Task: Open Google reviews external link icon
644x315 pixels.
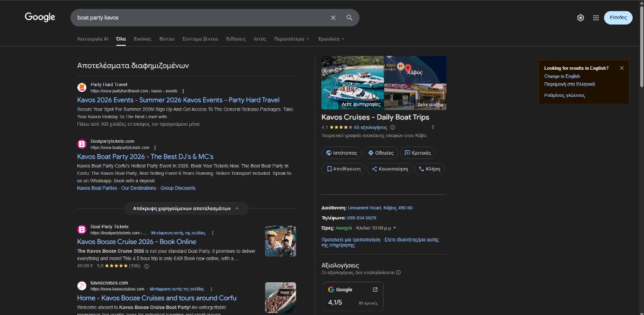Action: click(x=375, y=290)
